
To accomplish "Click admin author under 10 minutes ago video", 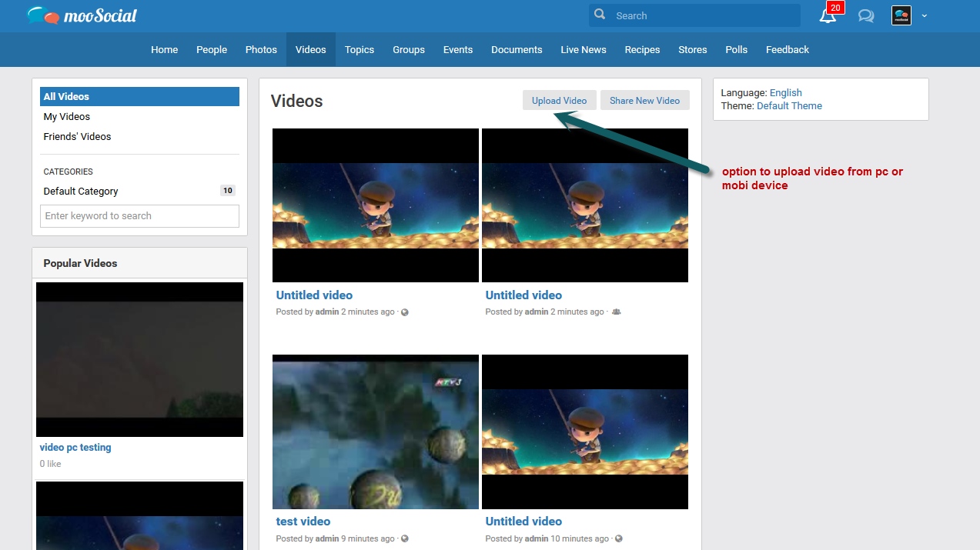I will tap(537, 538).
